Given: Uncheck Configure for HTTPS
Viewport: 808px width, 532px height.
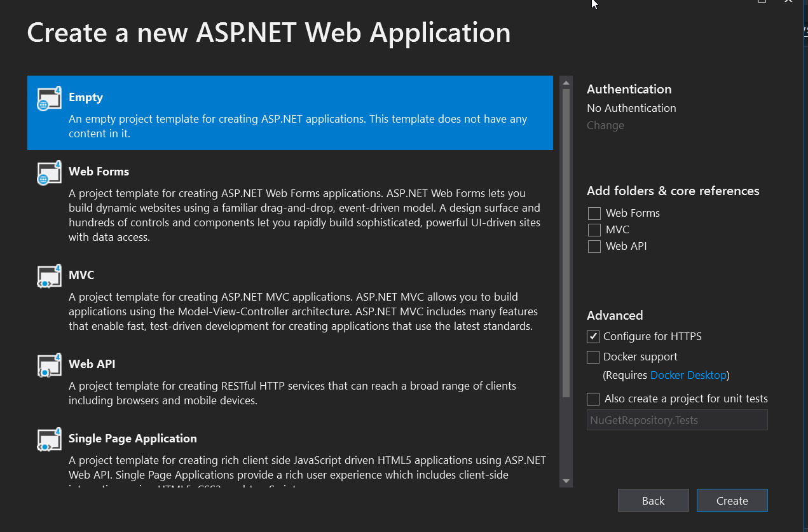Looking at the screenshot, I should point(593,337).
